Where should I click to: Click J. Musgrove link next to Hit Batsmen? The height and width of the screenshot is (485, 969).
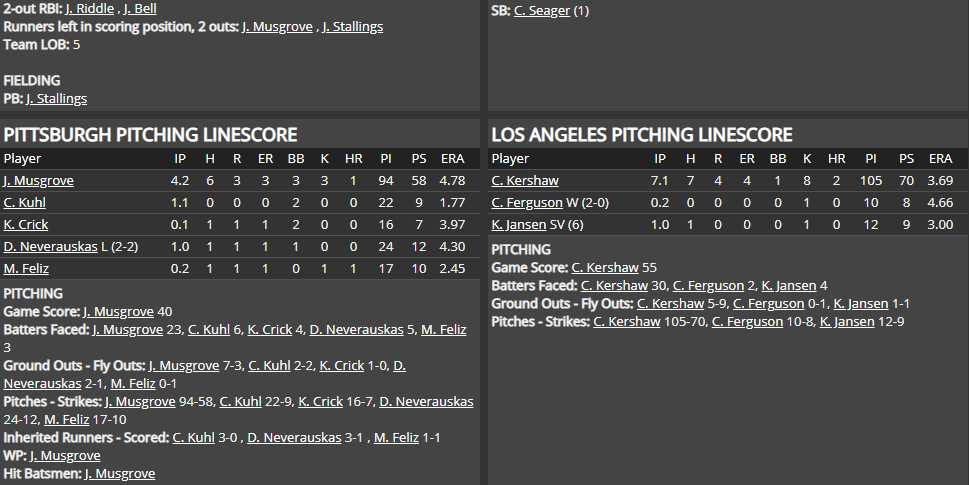click(120, 473)
